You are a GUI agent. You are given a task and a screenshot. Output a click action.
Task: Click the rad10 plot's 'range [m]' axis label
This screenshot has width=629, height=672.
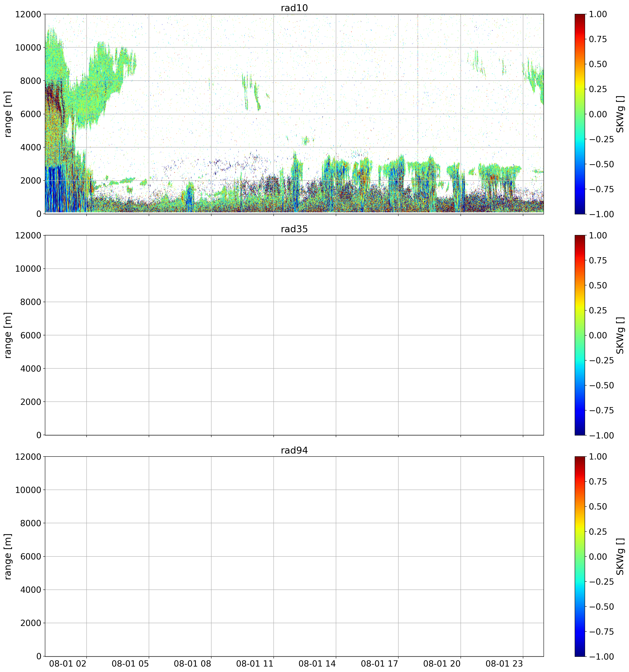click(x=8, y=114)
